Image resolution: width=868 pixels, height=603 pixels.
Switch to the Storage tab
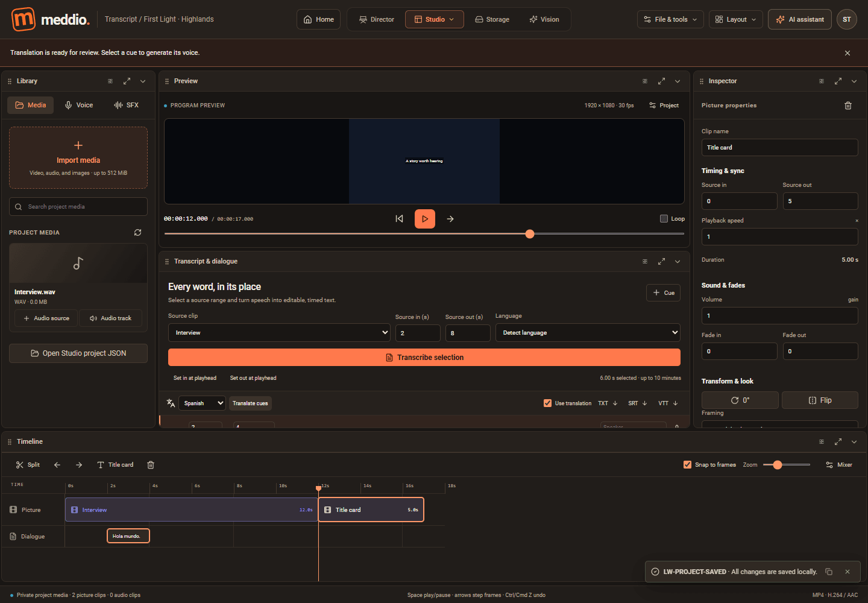point(492,19)
